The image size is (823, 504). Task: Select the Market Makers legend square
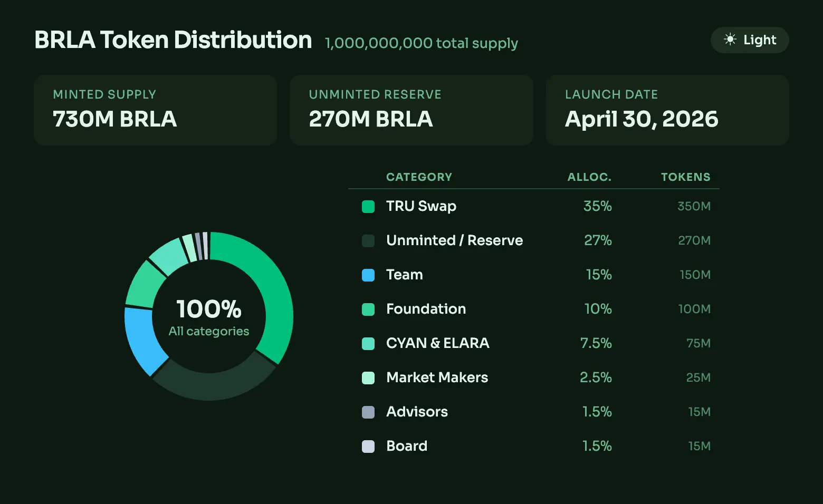tap(368, 377)
